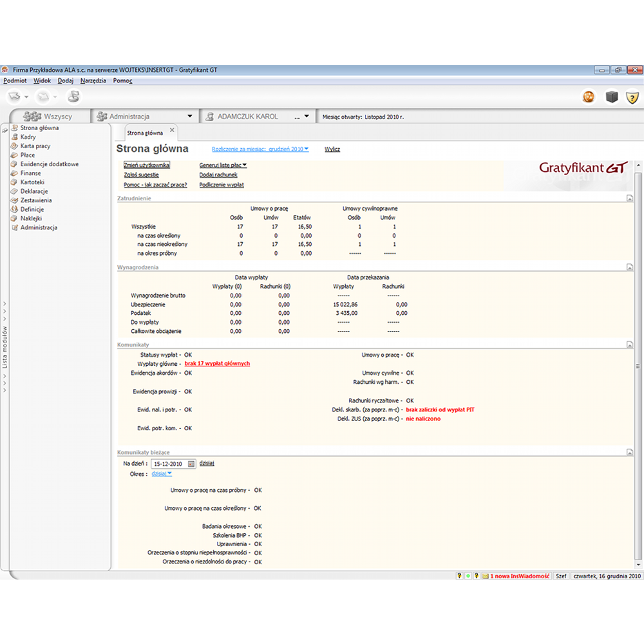Open the Kadry module in the sidebar
Viewport: 644px width, 644px height.
pos(28,137)
